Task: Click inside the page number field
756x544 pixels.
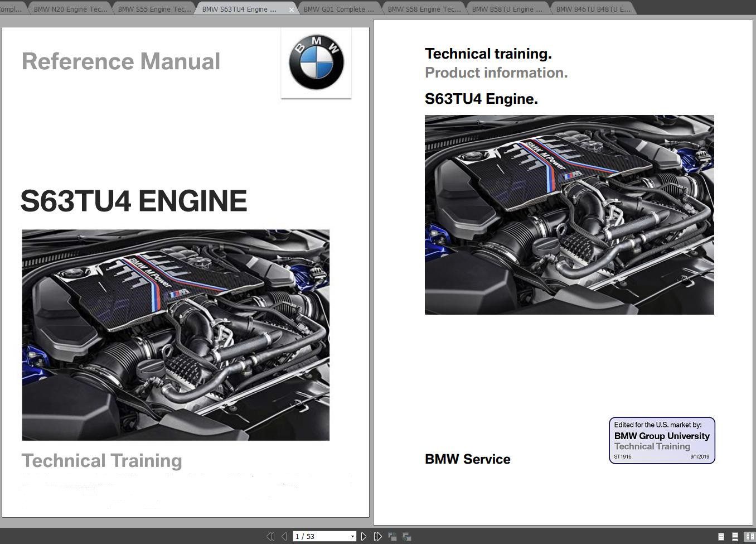Action: pyautogui.click(x=312, y=536)
